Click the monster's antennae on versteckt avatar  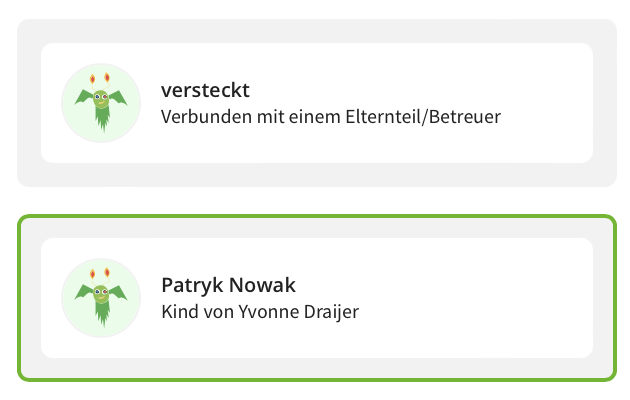100,81
